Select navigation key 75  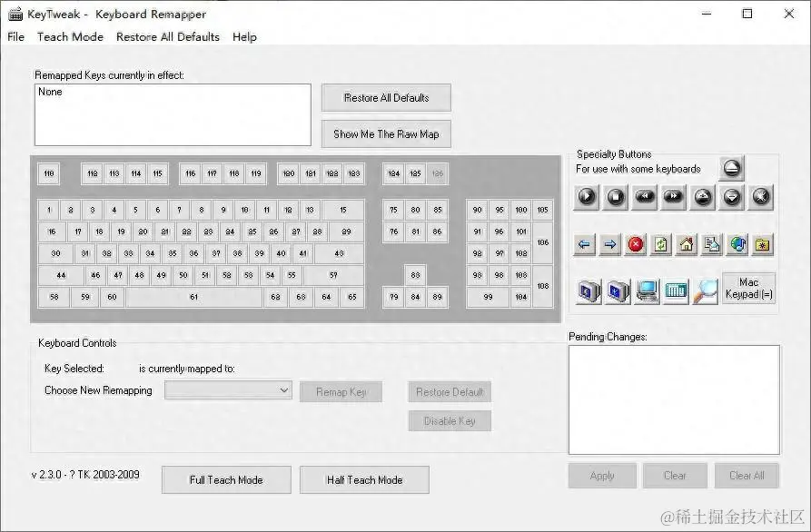pos(393,210)
